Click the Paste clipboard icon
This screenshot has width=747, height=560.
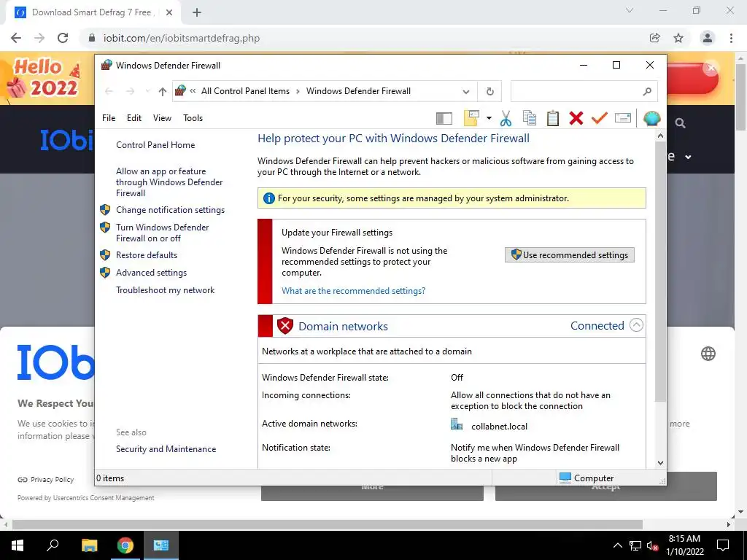(553, 118)
